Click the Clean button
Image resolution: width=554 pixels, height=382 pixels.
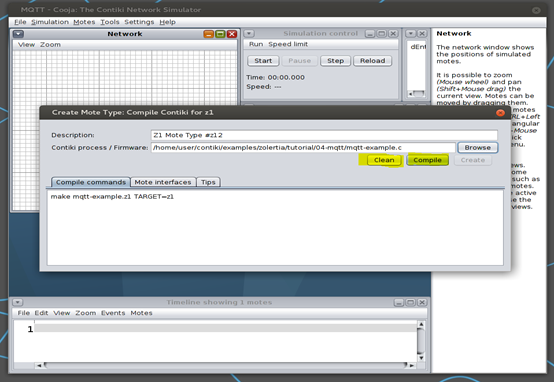pyautogui.click(x=384, y=160)
